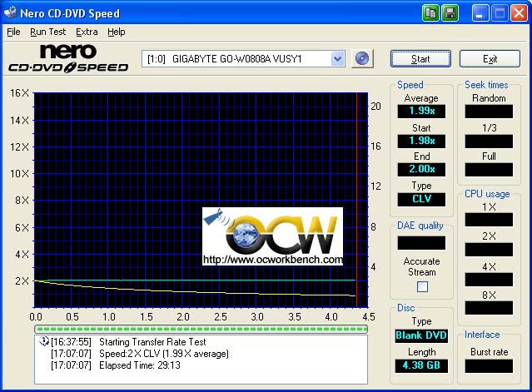The width and height of the screenshot is (532, 392).
Task: Click the Exit button
Action: 490,59
